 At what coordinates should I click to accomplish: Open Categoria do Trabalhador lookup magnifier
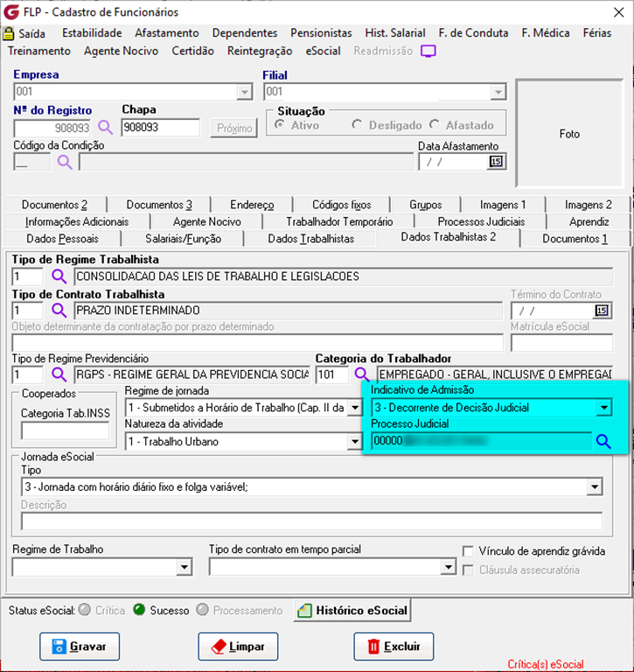coord(361,374)
